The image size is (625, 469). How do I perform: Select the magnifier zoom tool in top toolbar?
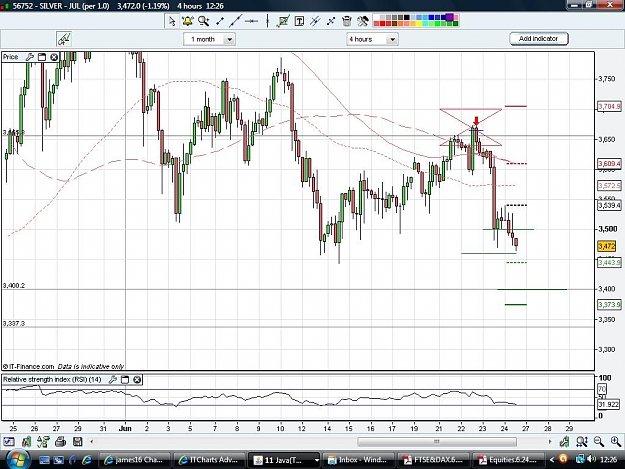coord(204,21)
